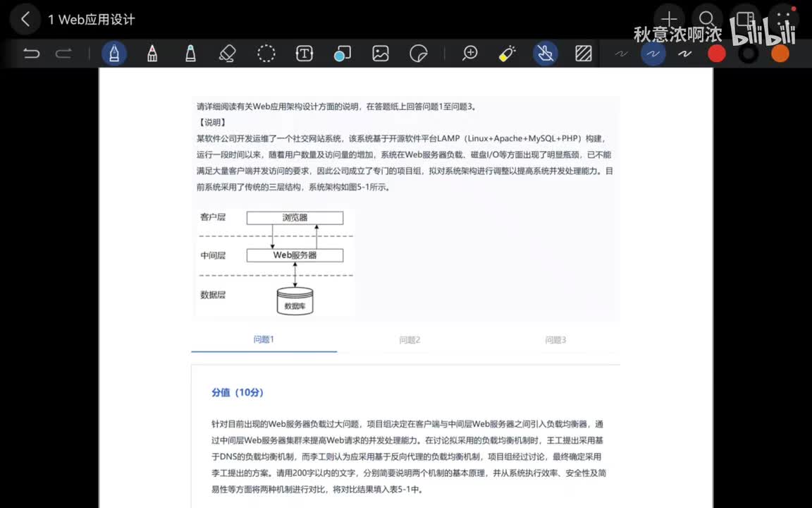Open the shapes tool

coord(342,54)
